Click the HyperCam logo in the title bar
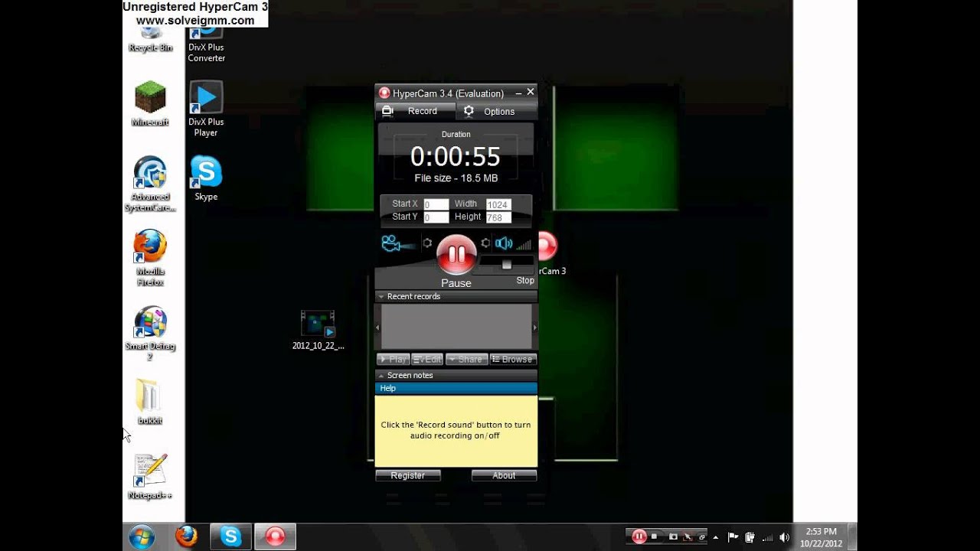 384,93
